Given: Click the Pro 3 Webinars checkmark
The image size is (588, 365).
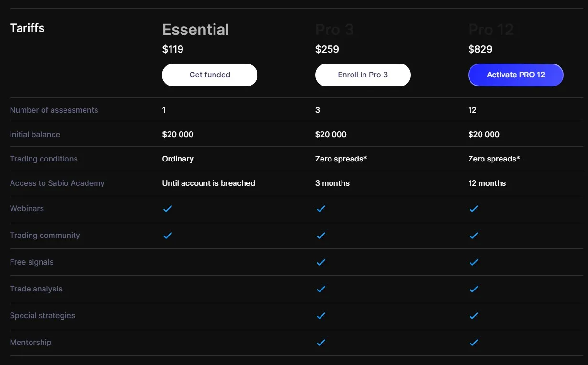Looking at the screenshot, I should point(321,209).
